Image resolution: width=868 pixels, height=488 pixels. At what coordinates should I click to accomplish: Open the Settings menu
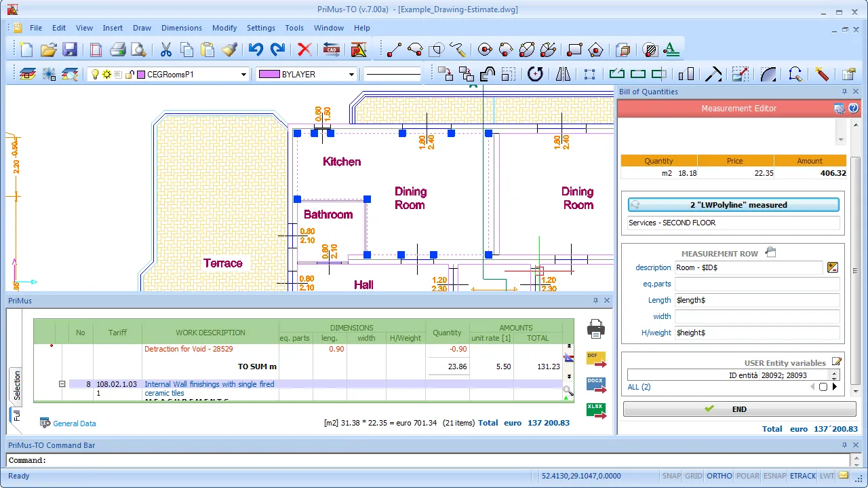click(x=260, y=28)
